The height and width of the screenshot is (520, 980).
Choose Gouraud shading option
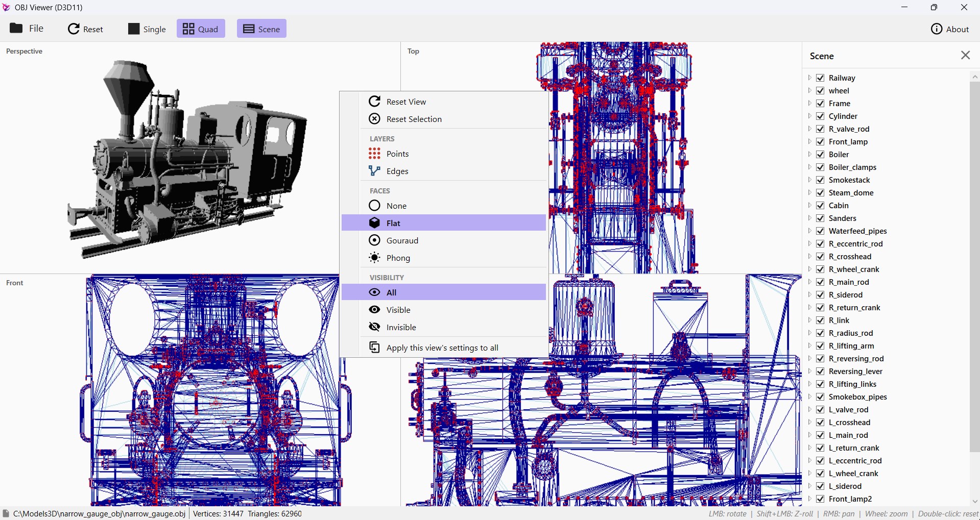[444, 240]
